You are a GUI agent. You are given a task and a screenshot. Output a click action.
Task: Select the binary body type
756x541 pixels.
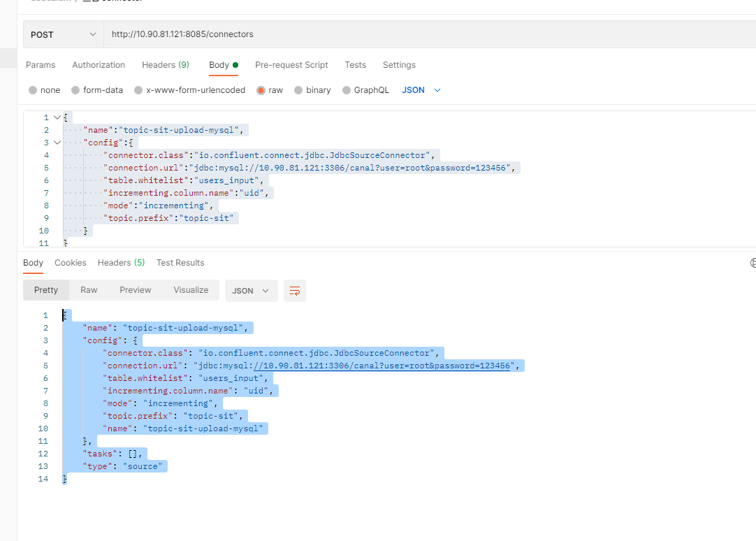pyautogui.click(x=312, y=89)
